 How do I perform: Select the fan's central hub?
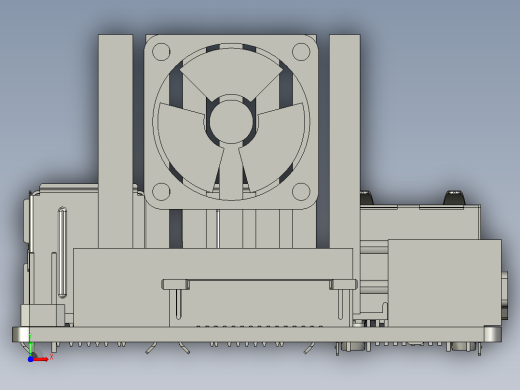[231, 122]
